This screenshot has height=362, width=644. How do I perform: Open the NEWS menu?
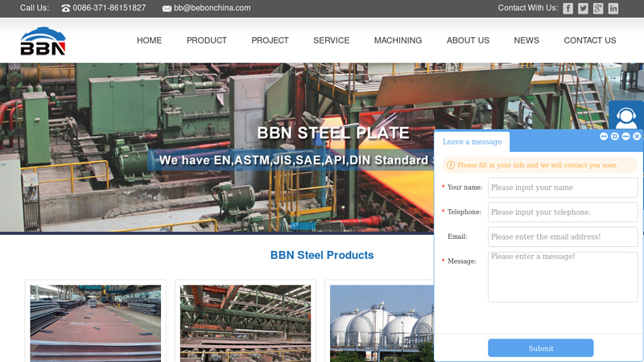point(526,40)
